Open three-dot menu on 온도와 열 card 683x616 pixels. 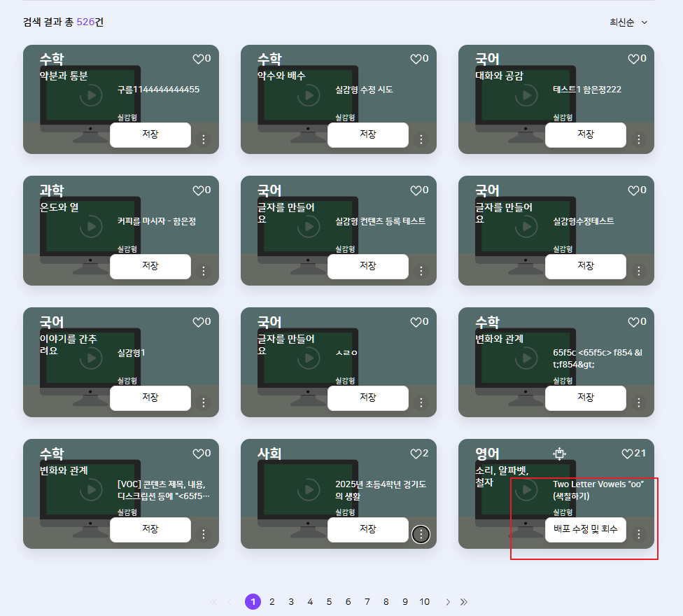pos(204,271)
